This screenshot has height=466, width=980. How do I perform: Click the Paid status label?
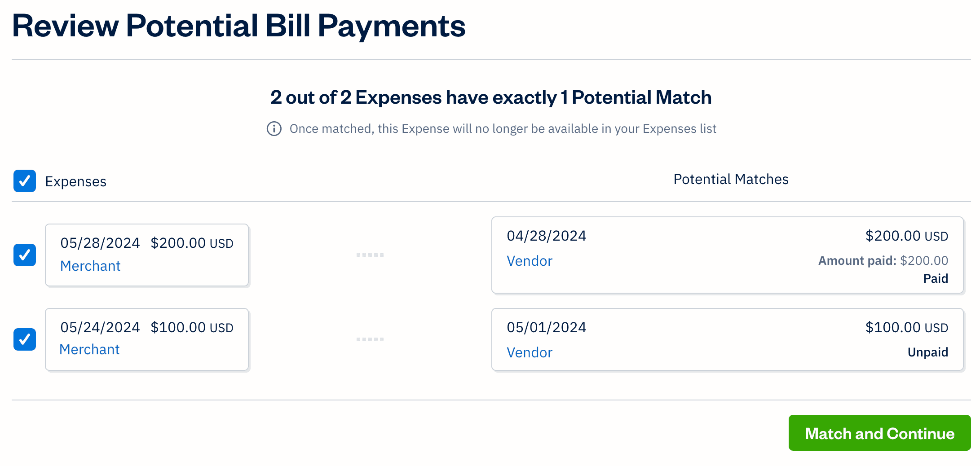pos(936,278)
